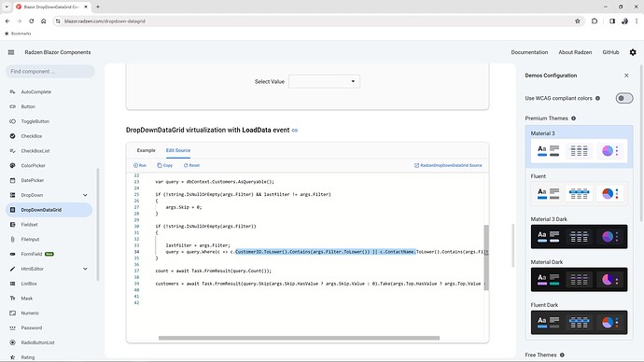Open the settings gear icon
This screenshot has width=644, height=362.
(633, 52)
